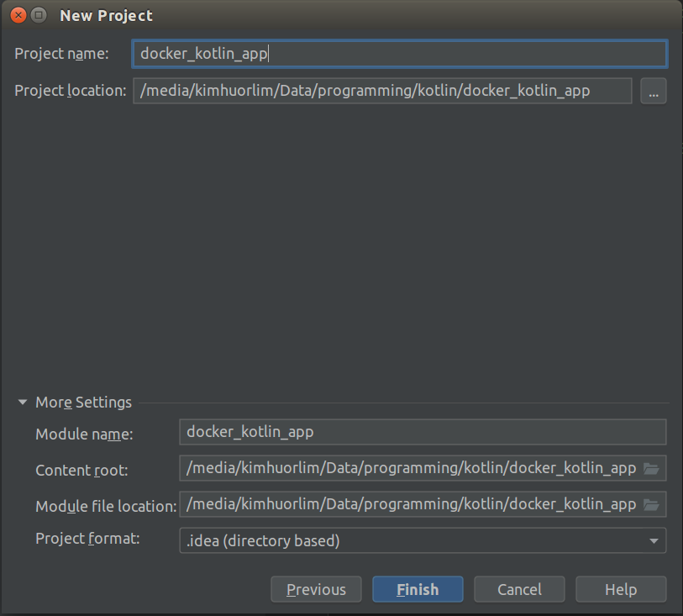Open the Project format dropdown

tap(654, 540)
